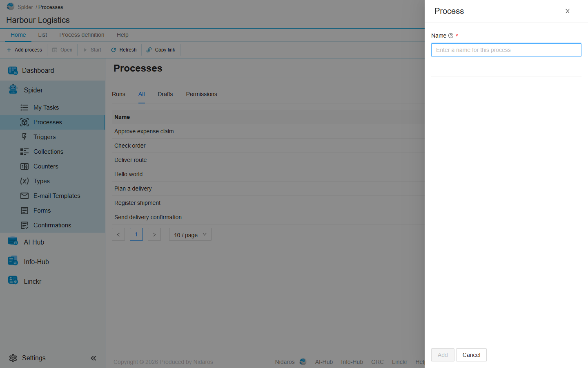Image resolution: width=588 pixels, height=368 pixels.
Task: Select the Send delivery confirmation row
Action: pos(268,217)
